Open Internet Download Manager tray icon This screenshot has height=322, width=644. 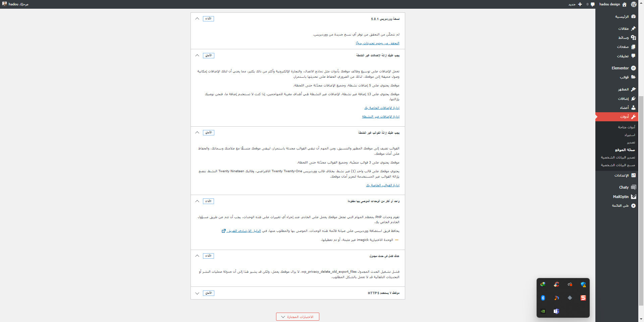coord(543,284)
